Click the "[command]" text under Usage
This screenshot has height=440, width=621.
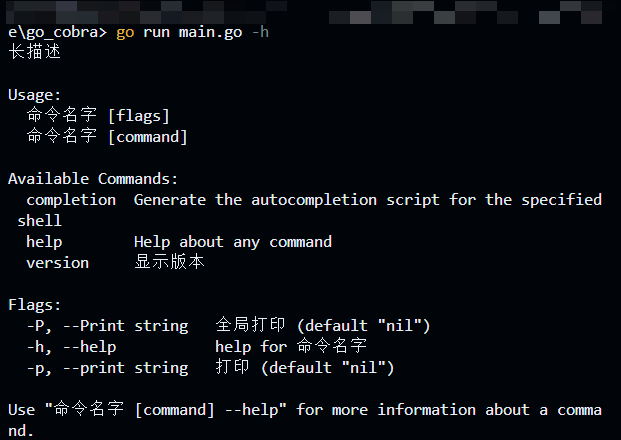coord(147,136)
